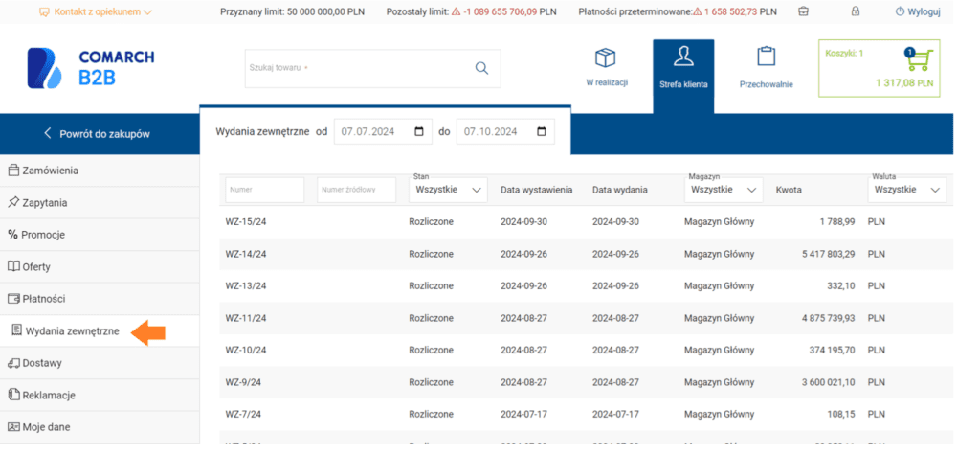Expand the Waluta filter dropdown

(907, 190)
